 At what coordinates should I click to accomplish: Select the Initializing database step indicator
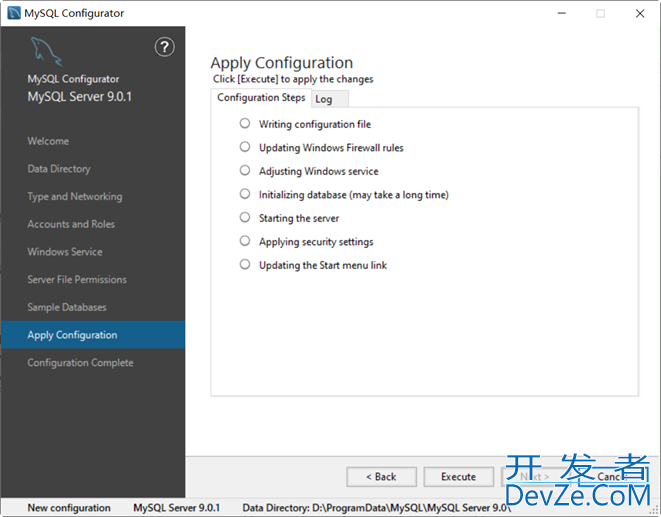click(245, 194)
